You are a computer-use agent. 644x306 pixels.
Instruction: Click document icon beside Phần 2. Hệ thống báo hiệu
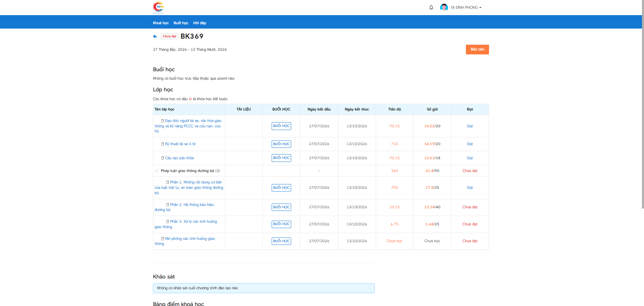click(x=167, y=205)
